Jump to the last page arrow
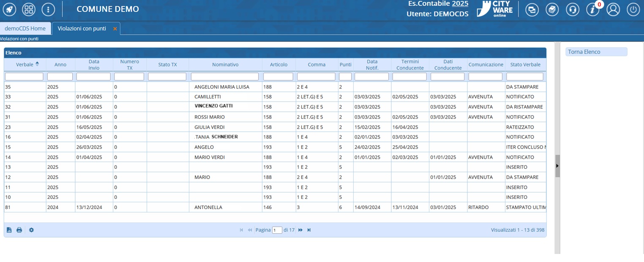 [x=309, y=230]
